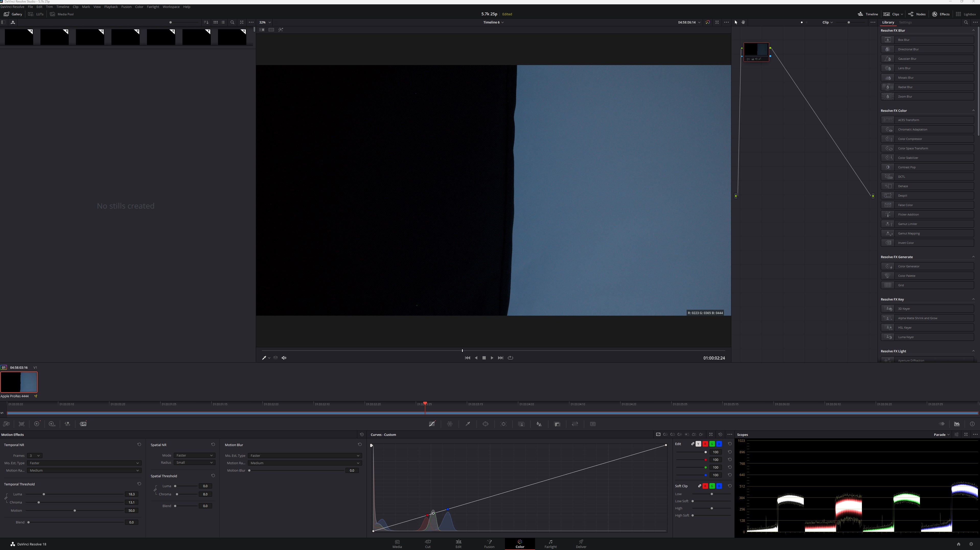The image size is (980, 550).
Task: Select the node graph pointer tool
Action: tap(736, 22)
